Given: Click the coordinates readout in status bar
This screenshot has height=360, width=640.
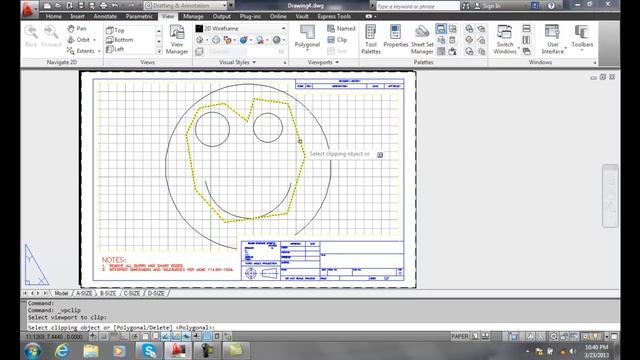Looking at the screenshot, I should point(54,337).
